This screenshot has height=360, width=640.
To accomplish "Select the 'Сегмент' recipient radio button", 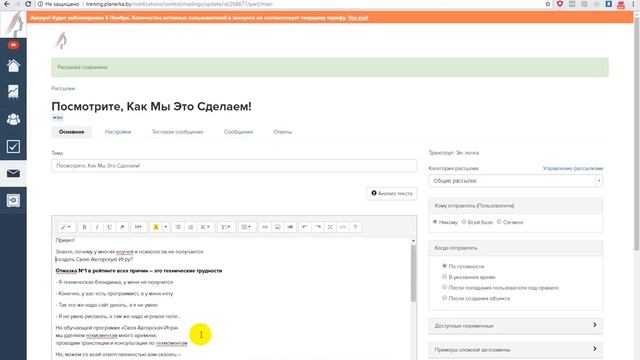I will click(x=499, y=222).
